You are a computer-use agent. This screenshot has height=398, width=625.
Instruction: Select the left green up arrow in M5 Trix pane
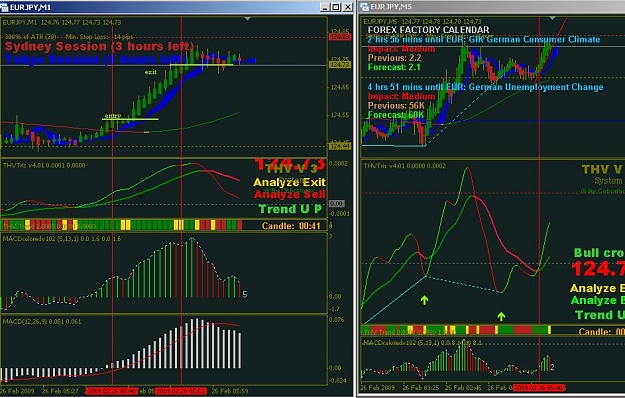pyautogui.click(x=425, y=300)
